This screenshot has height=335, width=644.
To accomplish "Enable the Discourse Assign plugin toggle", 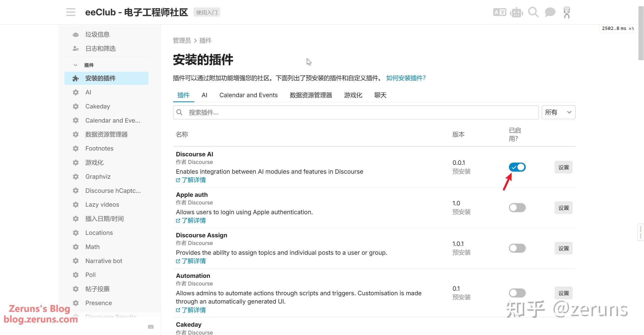I will point(517,248).
